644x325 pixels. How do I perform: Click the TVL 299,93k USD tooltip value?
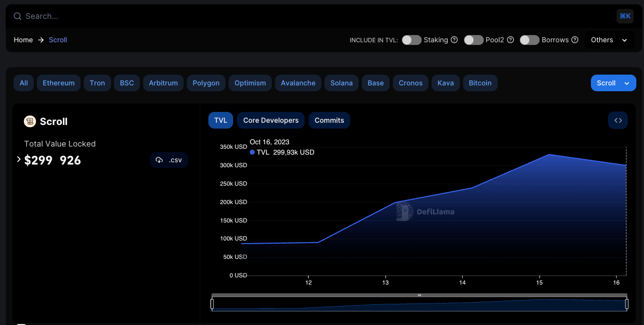(282, 152)
